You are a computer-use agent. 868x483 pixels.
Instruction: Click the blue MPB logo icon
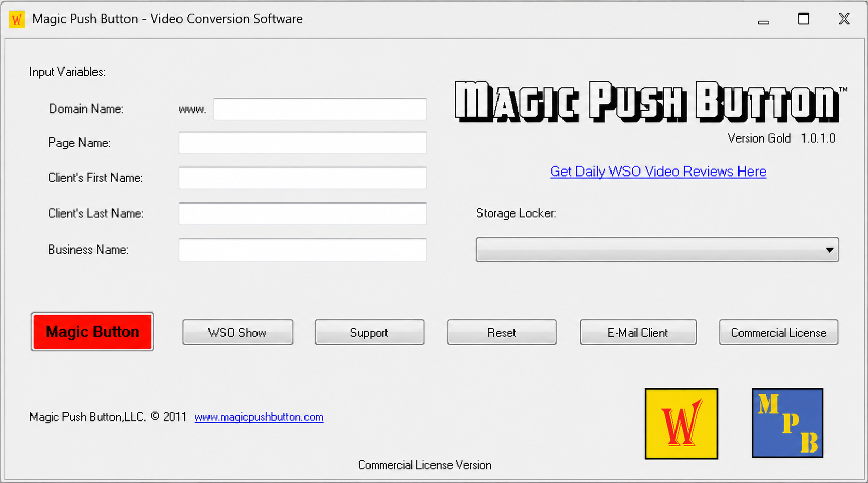[x=787, y=423]
